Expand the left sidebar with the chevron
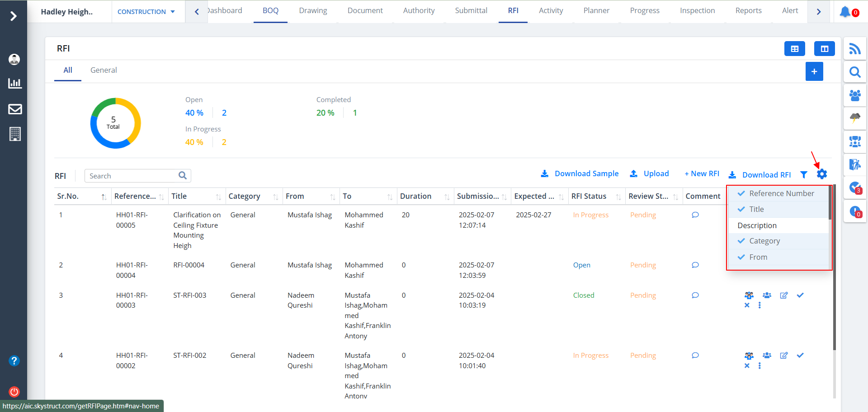The width and height of the screenshot is (868, 412). tap(14, 16)
